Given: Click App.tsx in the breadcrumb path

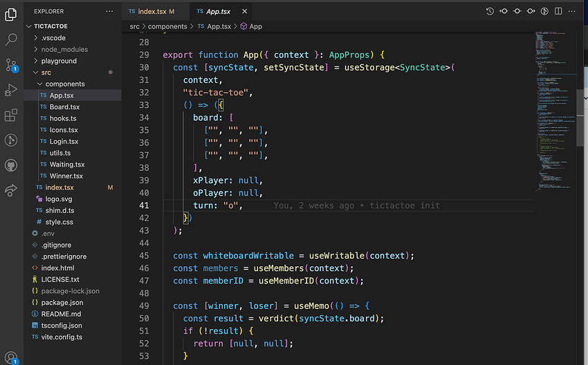Looking at the screenshot, I should pos(214,26).
